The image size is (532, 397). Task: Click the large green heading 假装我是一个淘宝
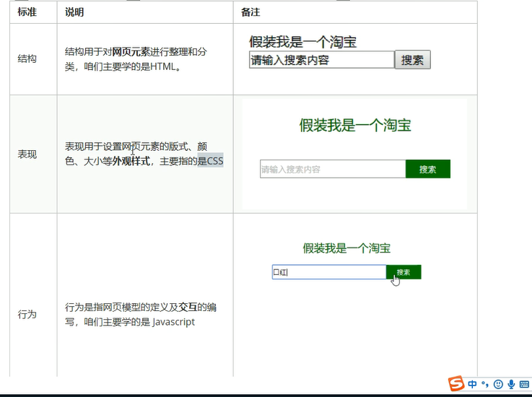pyautogui.click(x=355, y=125)
